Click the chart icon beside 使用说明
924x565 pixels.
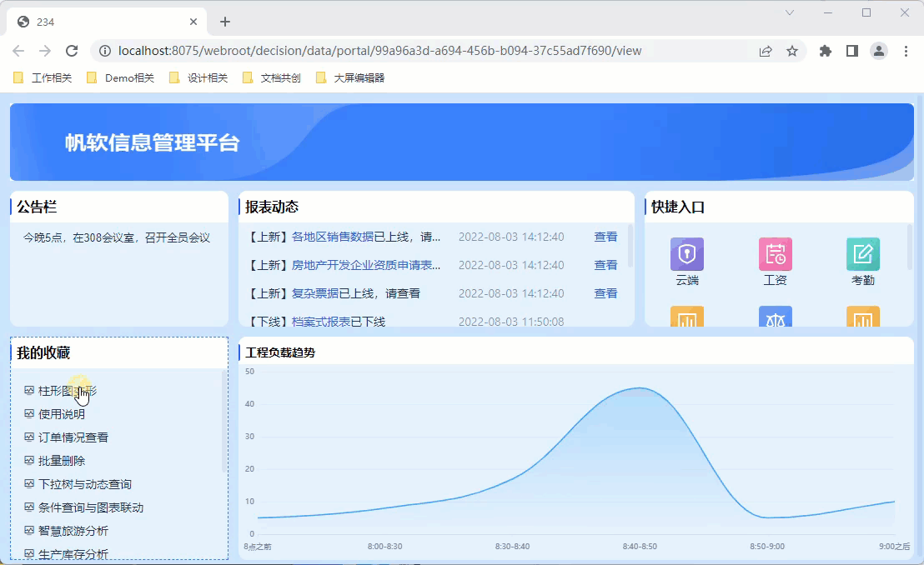29,413
